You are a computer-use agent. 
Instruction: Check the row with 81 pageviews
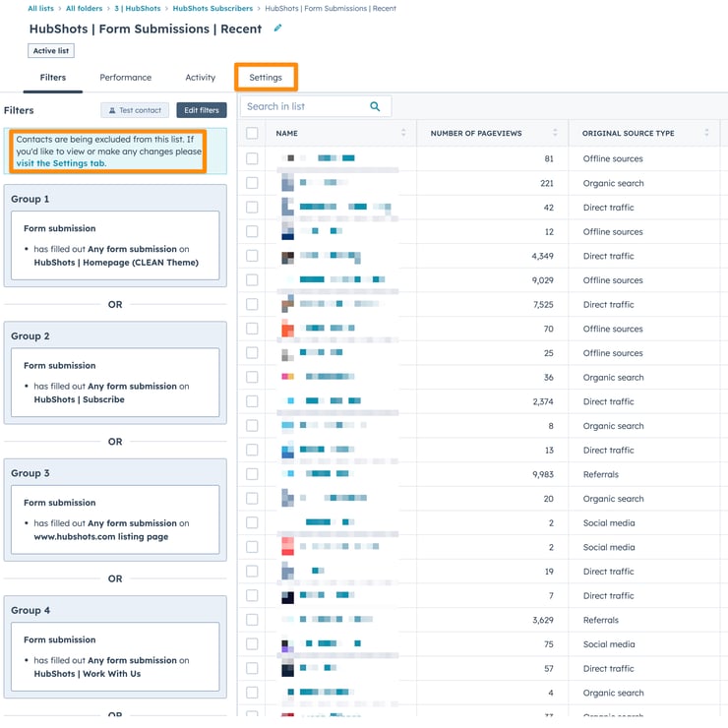[x=252, y=158]
